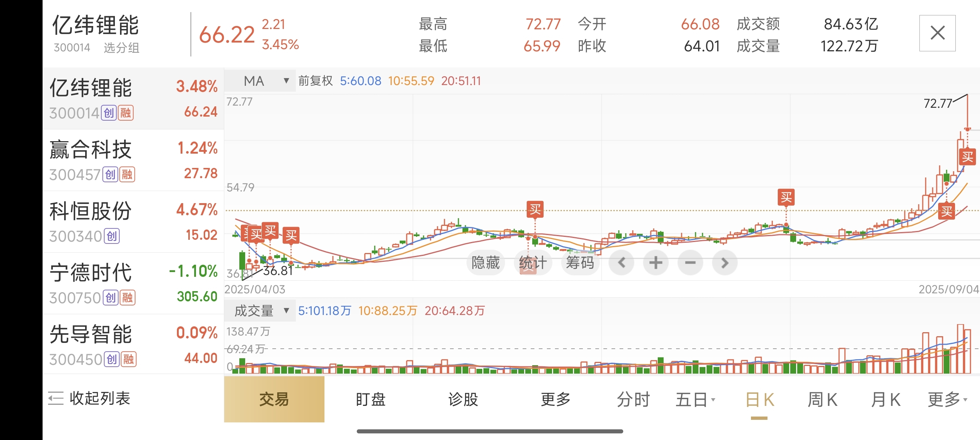Viewport: 980px width, 440px height.
Task: Select 先导智能 in the stock list
Action: tap(133, 344)
